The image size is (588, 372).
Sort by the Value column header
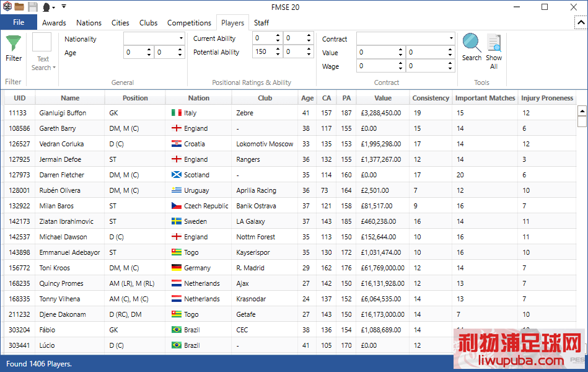(383, 98)
